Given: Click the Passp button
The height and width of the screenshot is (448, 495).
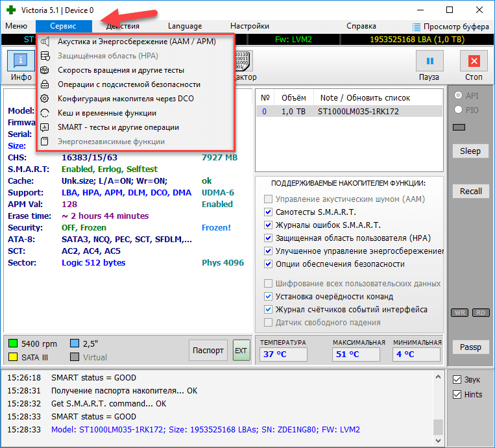Looking at the screenshot, I should point(470,347).
